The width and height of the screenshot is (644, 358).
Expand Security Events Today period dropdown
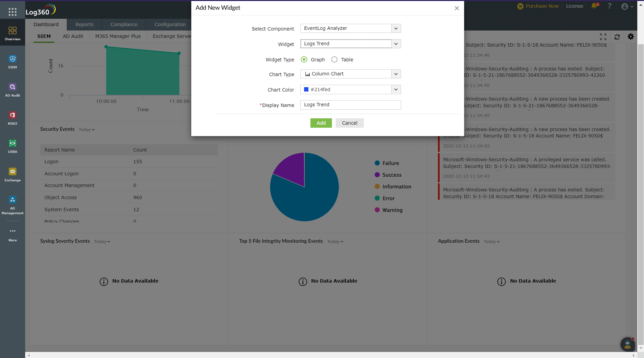tap(87, 130)
